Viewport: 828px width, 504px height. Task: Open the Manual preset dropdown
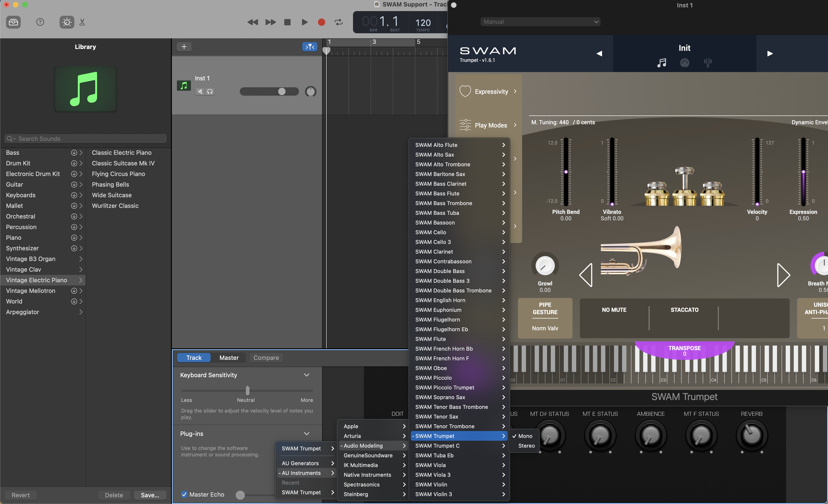coord(540,21)
